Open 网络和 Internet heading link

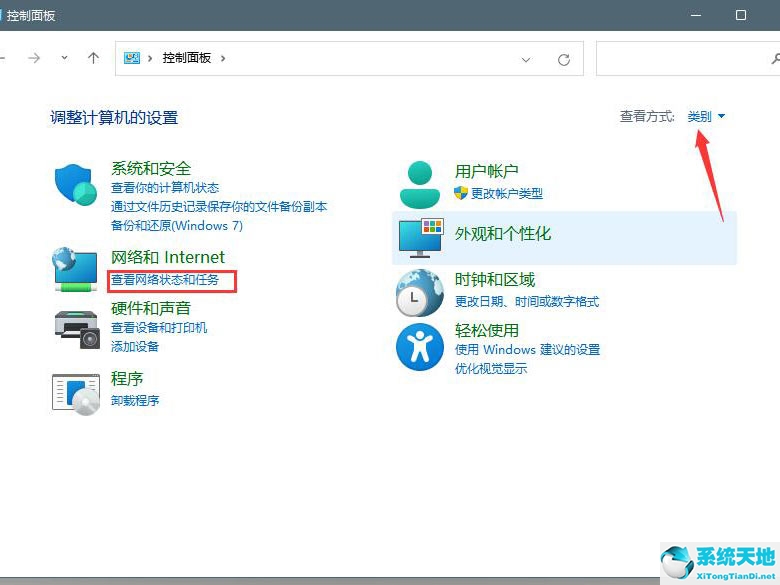tap(168, 257)
